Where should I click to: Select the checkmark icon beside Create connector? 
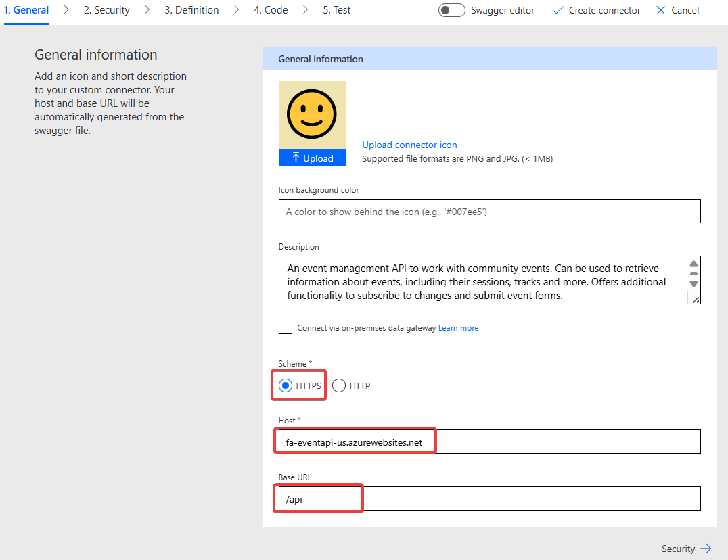(558, 10)
